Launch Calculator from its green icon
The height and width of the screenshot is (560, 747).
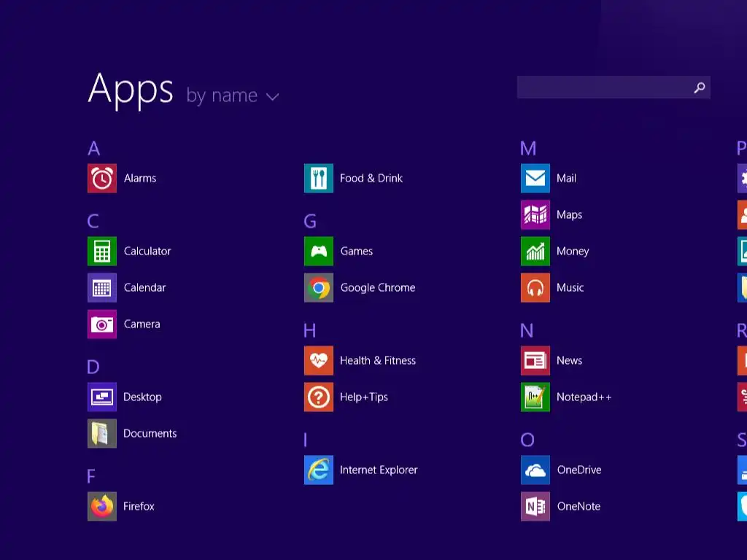coord(102,252)
